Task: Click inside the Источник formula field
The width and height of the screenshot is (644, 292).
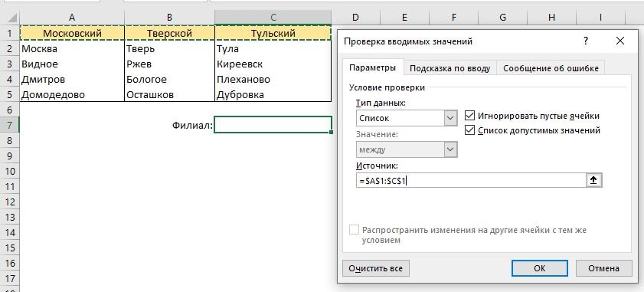Action: (471, 181)
